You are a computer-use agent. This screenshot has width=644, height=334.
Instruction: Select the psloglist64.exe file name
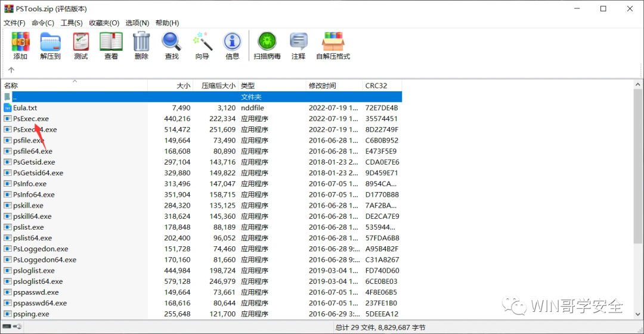38,282
